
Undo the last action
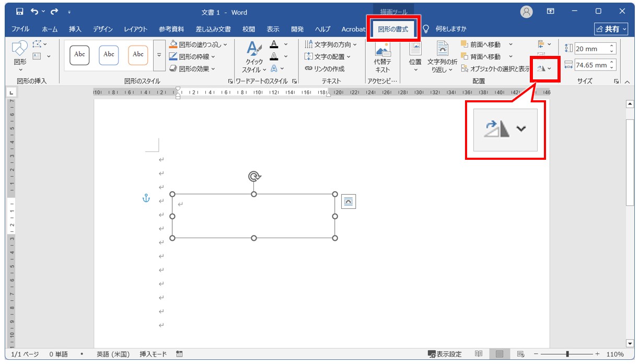(x=34, y=11)
